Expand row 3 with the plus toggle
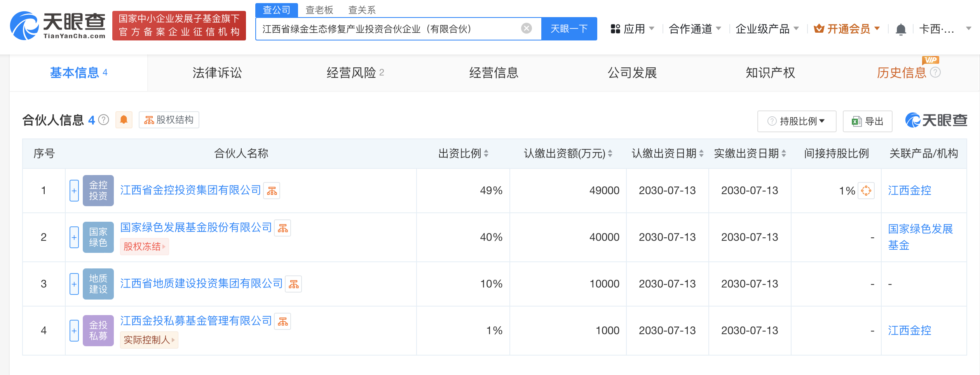 [74, 284]
